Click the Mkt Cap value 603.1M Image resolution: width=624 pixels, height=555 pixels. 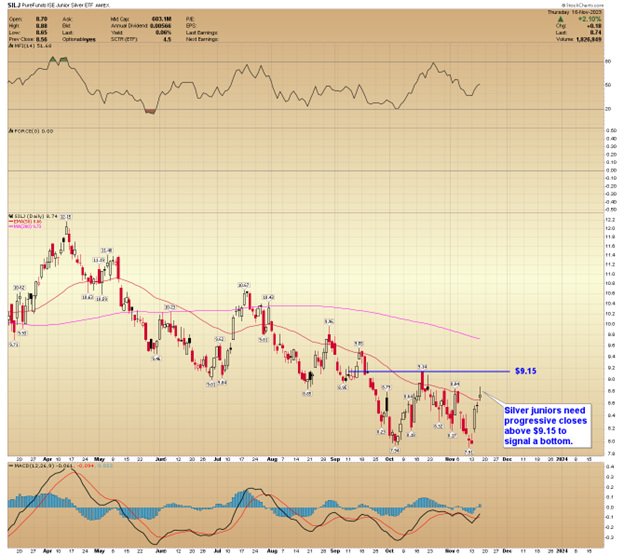[162, 19]
